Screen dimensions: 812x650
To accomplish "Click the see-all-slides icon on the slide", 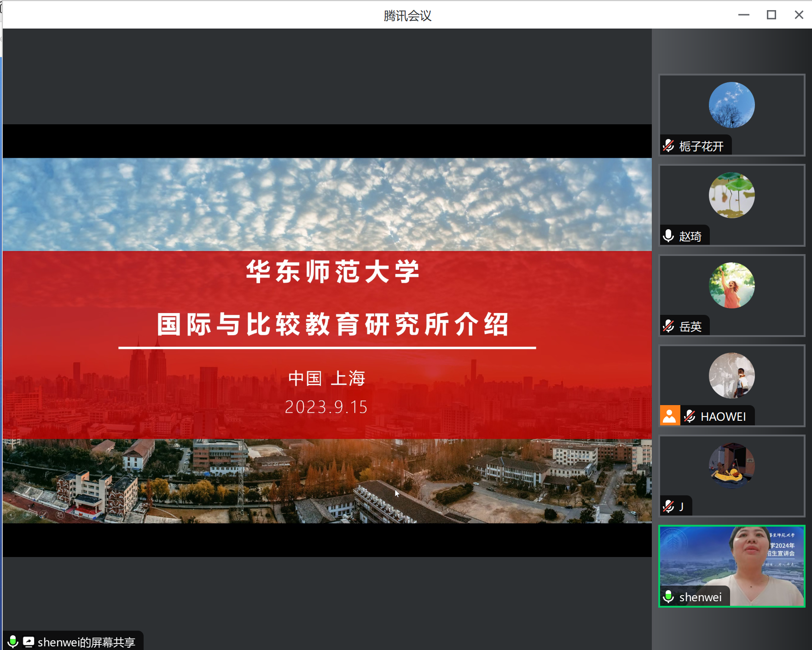I will click(60, 515).
